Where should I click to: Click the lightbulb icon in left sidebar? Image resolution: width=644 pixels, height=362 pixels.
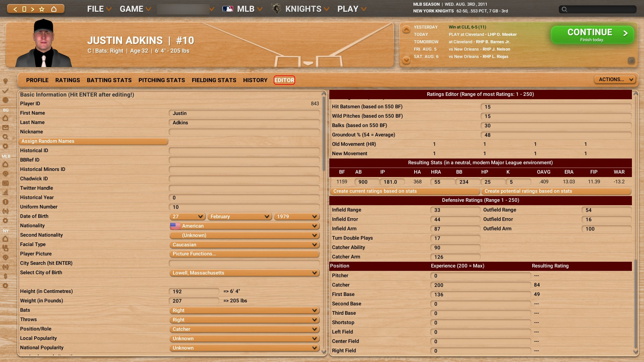(5, 81)
